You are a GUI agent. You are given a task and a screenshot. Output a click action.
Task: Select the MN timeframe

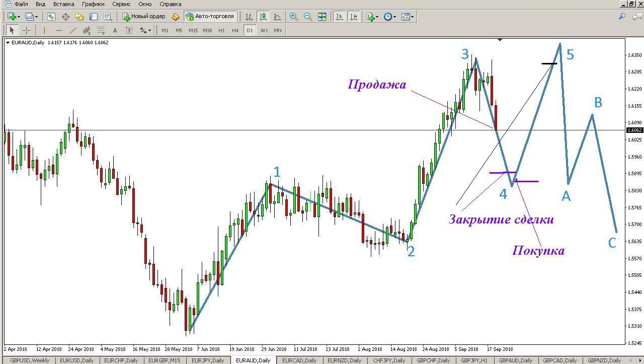pos(278,30)
